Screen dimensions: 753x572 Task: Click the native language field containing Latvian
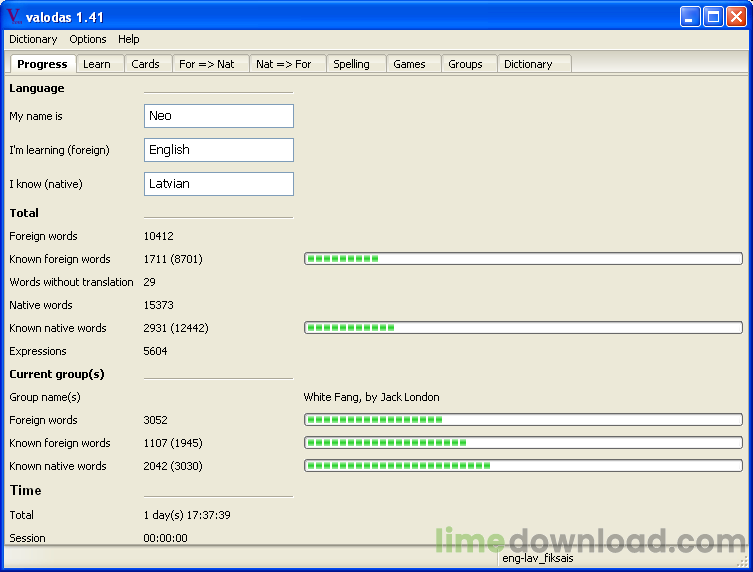pyautogui.click(x=219, y=184)
